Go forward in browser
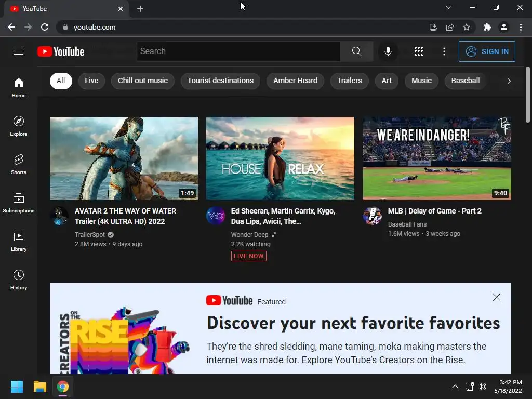532x399 pixels. (x=28, y=27)
